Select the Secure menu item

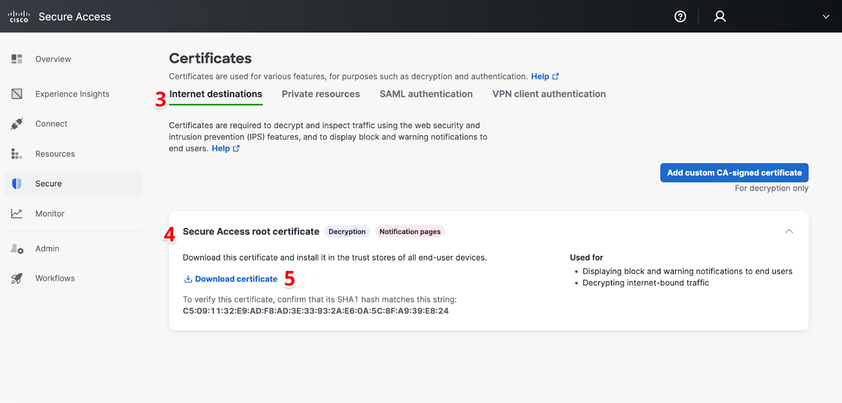tap(73, 184)
